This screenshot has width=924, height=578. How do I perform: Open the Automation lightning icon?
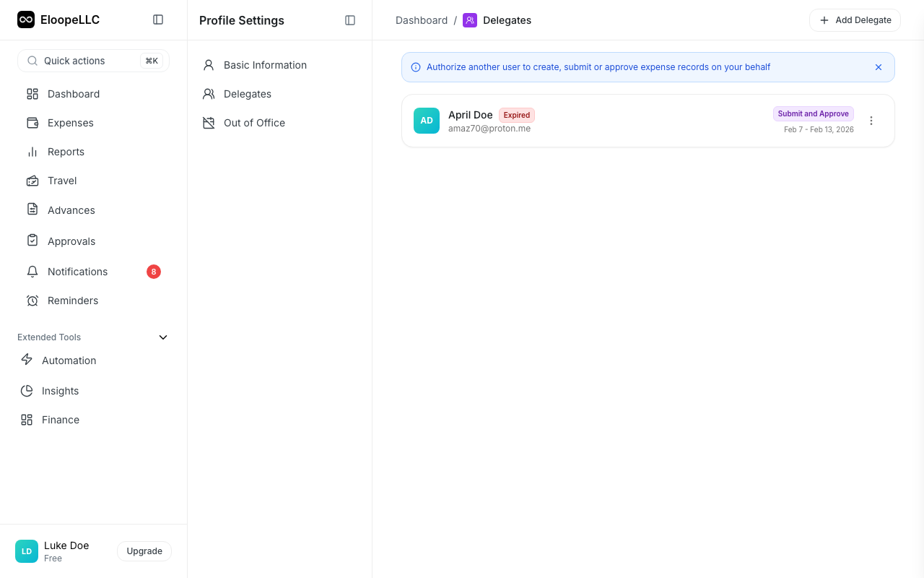click(27, 360)
